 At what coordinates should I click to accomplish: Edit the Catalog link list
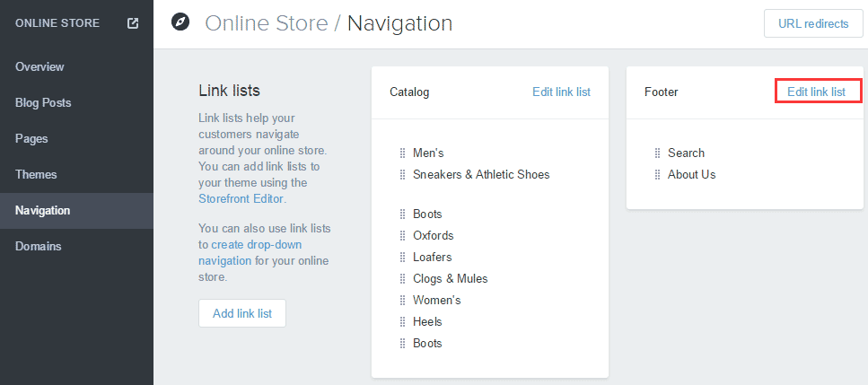(561, 92)
